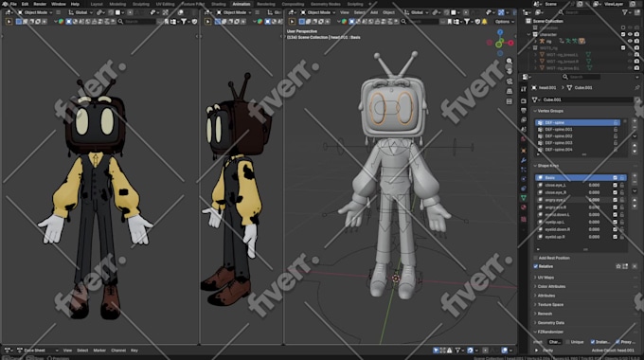Open the File menu
The image size is (644, 360).
[x=13, y=4]
